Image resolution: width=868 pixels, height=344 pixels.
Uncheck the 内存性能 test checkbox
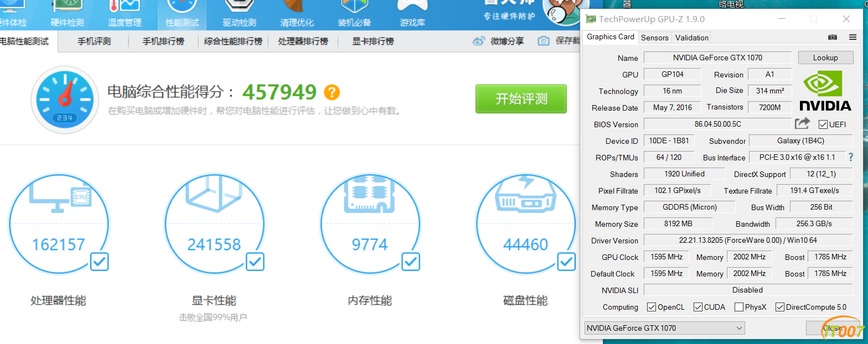(x=411, y=262)
